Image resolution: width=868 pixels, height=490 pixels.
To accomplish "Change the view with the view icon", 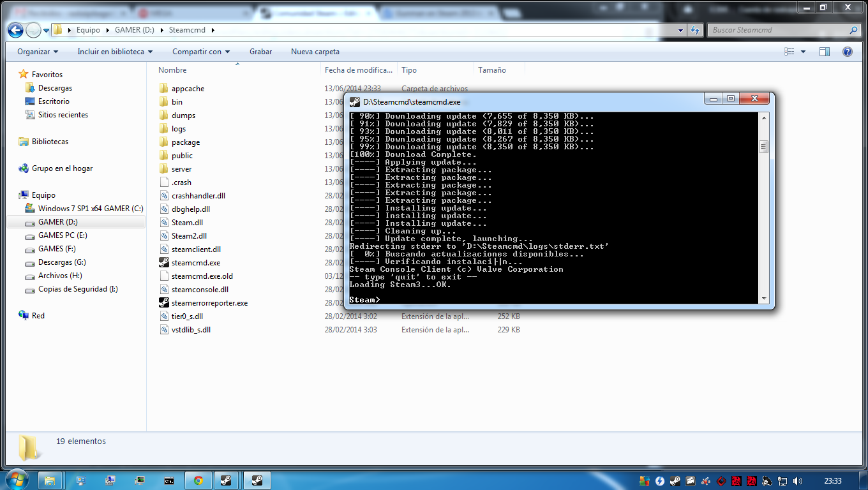I will pyautogui.click(x=789, y=52).
